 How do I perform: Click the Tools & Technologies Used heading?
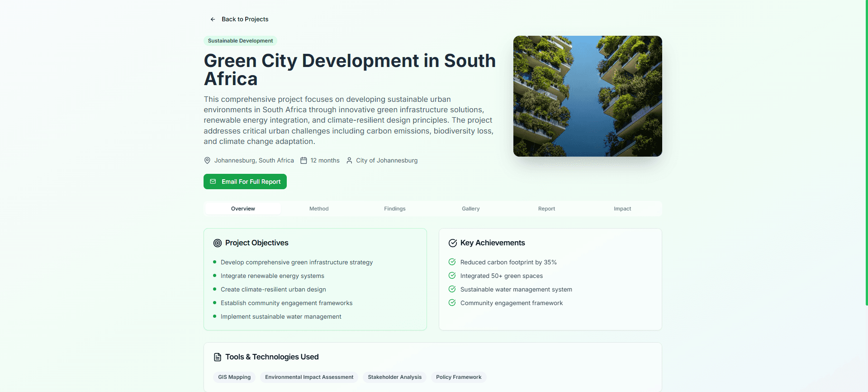(x=272, y=357)
